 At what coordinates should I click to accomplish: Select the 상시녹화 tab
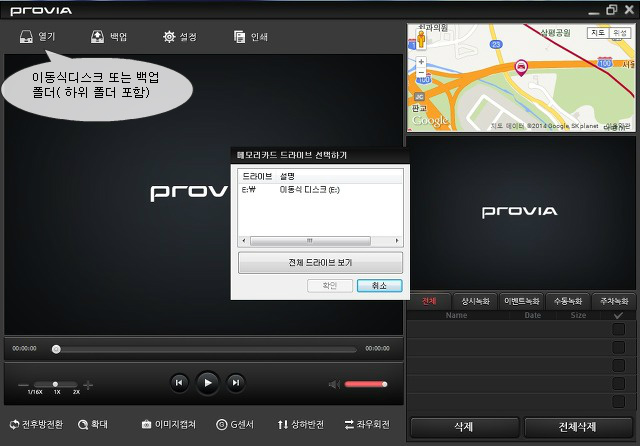[475, 302]
